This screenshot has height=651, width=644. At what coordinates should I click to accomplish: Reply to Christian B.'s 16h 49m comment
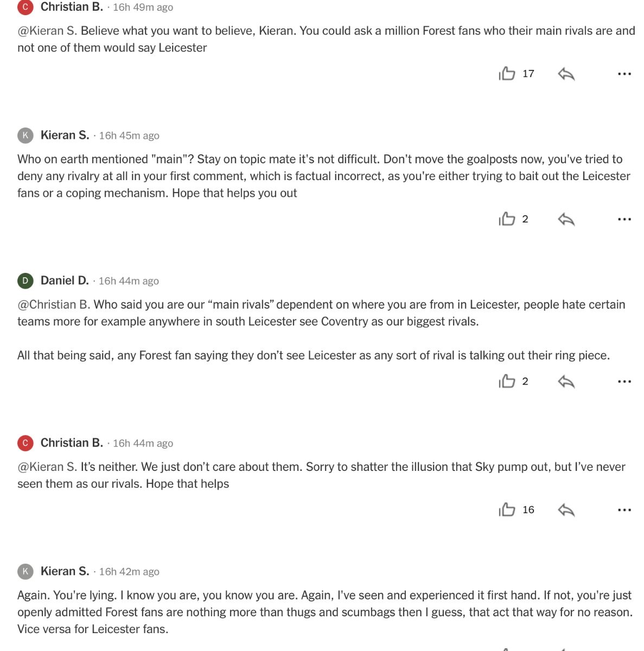(566, 74)
